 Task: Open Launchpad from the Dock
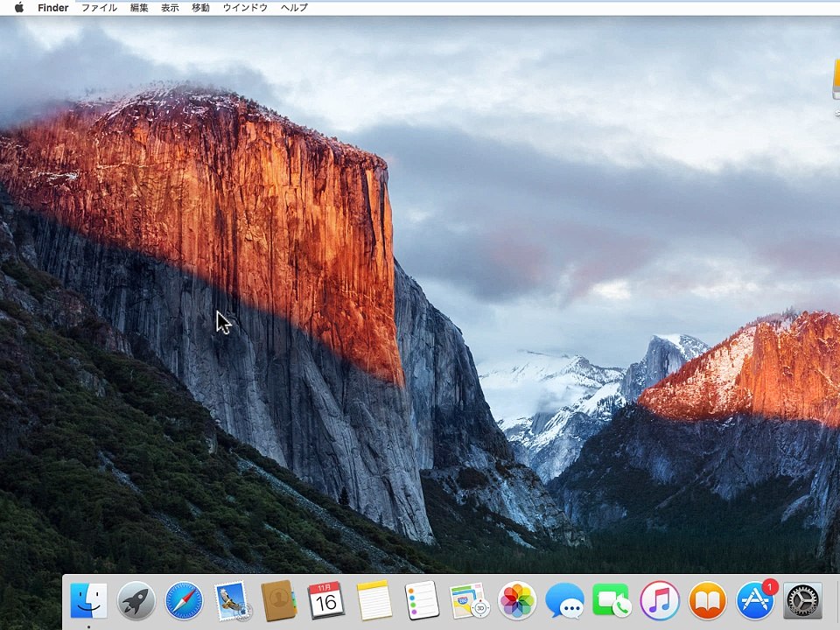click(136, 601)
